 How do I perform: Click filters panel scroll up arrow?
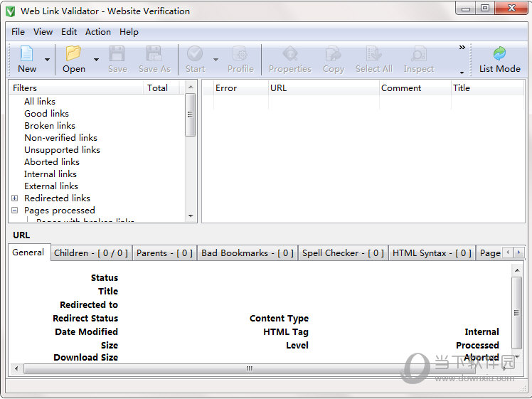click(191, 87)
